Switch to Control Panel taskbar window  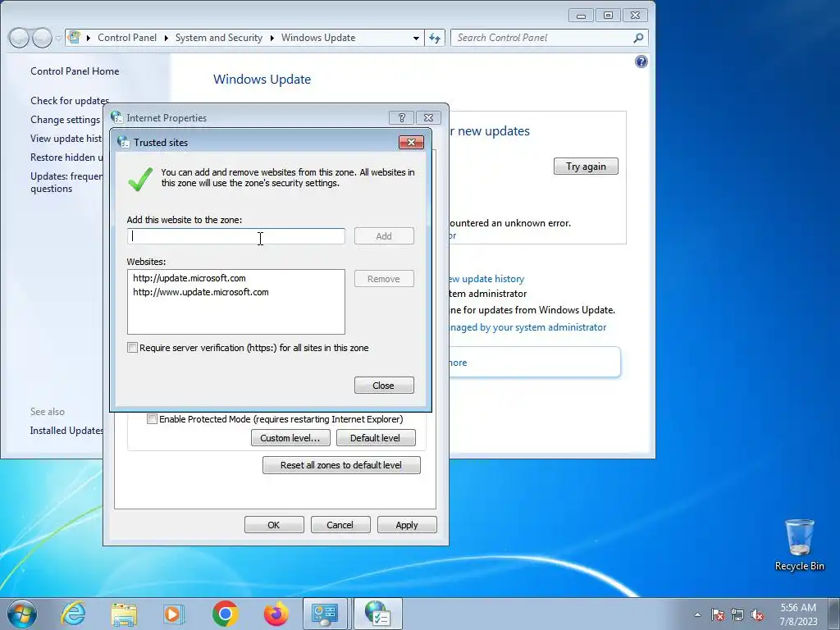[x=325, y=614]
